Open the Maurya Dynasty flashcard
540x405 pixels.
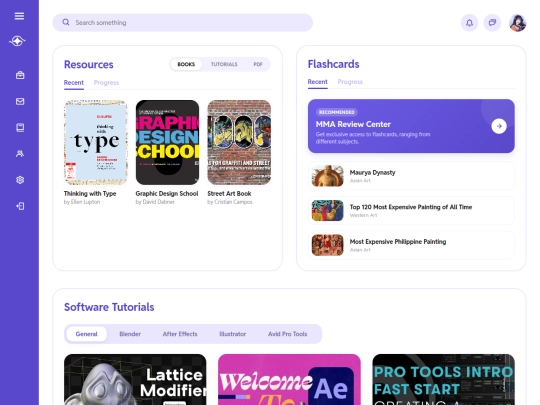tap(411, 176)
